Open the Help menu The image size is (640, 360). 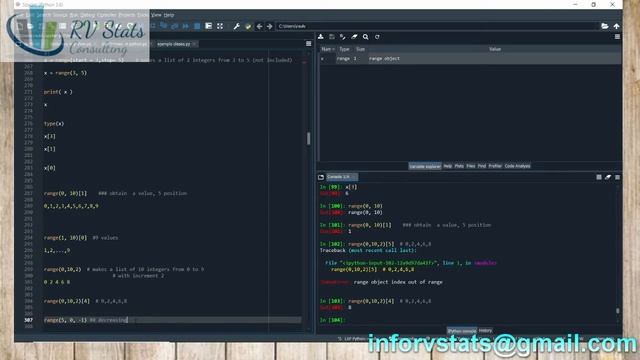tap(169, 15)
